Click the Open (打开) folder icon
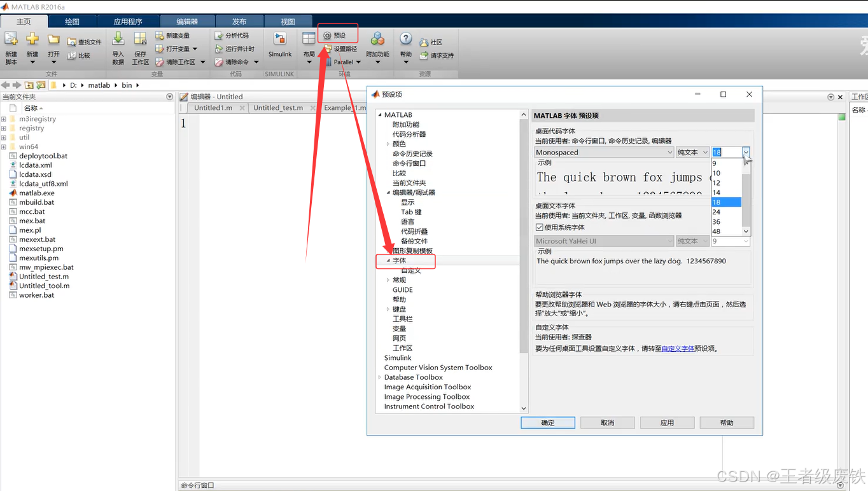 pyautogui.click(x=53, y=40)
